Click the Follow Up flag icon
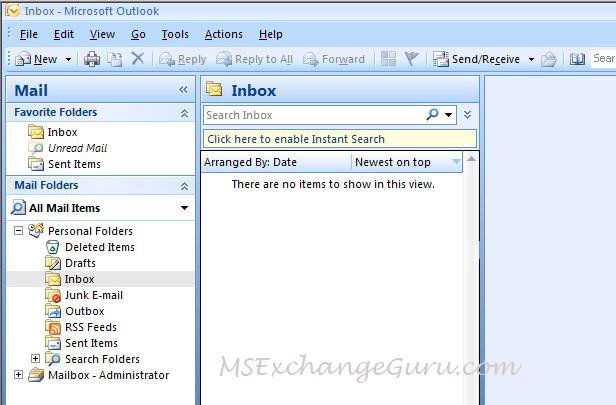 click(411, 59)
